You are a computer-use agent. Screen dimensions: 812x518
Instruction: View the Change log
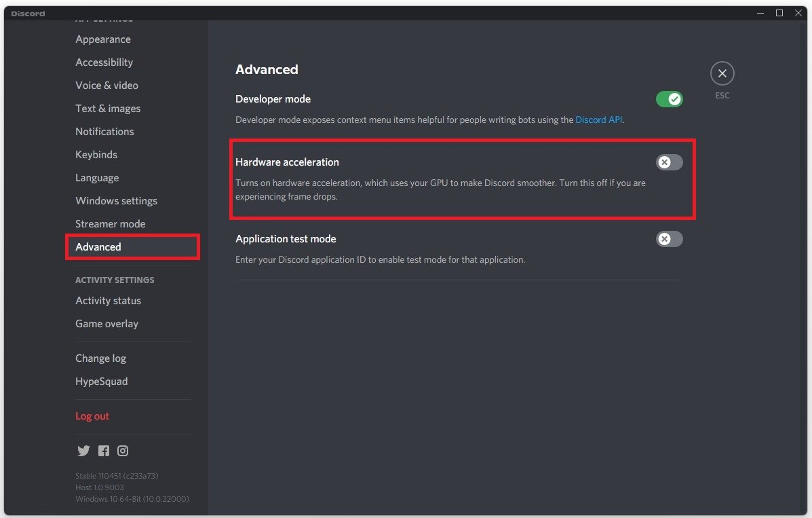coord(100,358)
